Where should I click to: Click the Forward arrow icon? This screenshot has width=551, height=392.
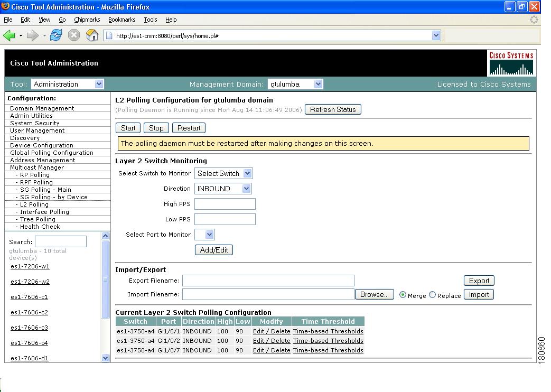[x=33, y=35]
